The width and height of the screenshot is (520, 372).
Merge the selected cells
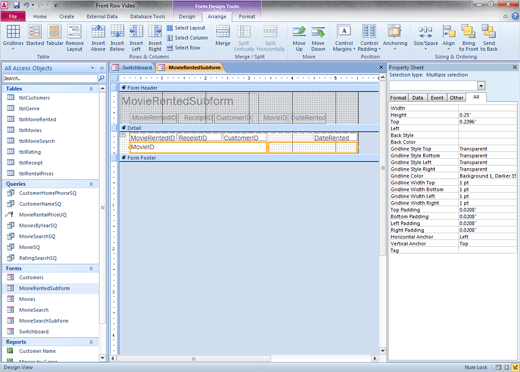[x=223, y=35]
